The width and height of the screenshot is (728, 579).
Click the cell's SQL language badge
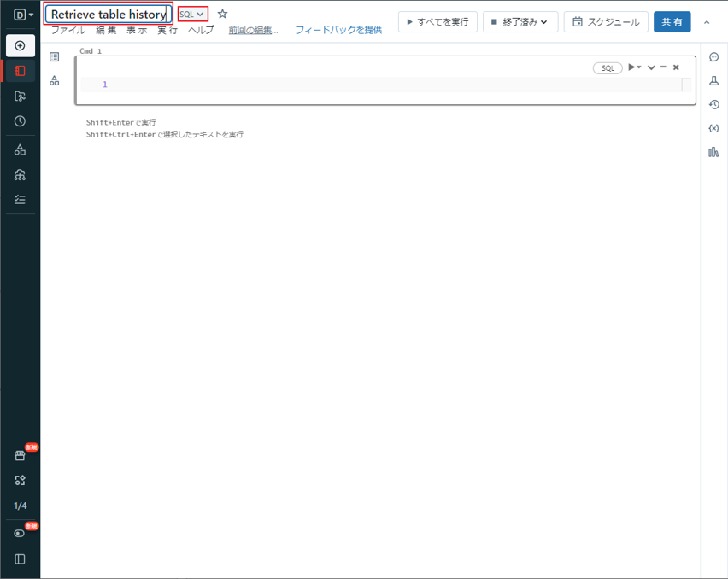[608, 68]
